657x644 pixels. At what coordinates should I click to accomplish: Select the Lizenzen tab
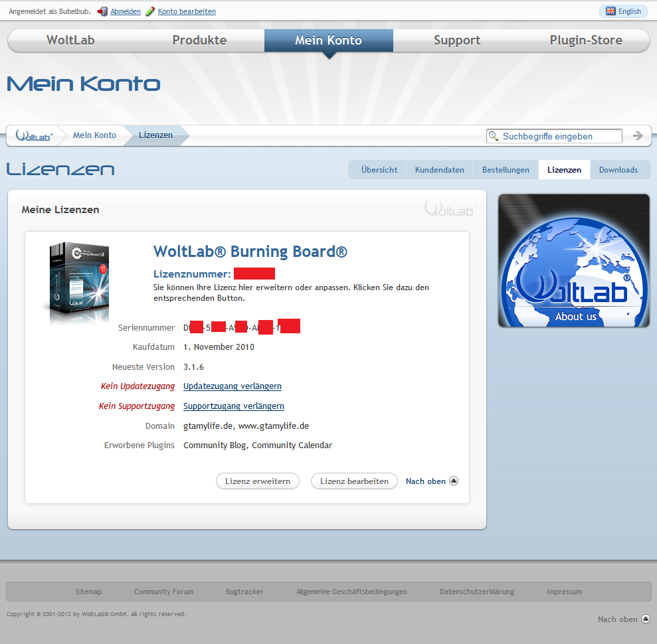click(x=564, y=169)
